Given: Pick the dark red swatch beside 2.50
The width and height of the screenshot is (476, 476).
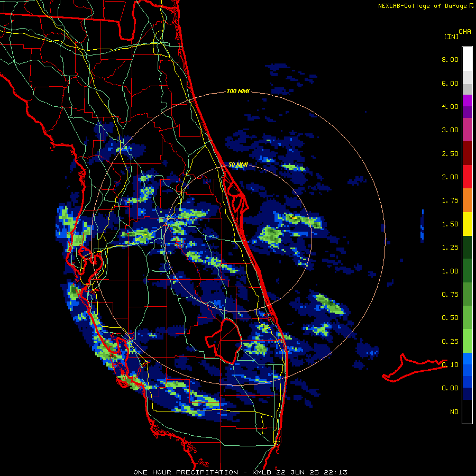Looking at the screenshot, I should 467,153.
